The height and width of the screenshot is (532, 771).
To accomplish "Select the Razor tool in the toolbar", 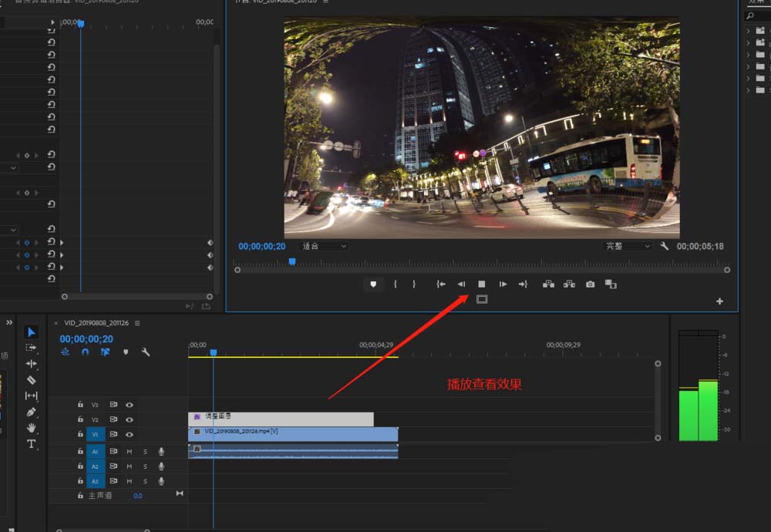I will pos(32,380).
